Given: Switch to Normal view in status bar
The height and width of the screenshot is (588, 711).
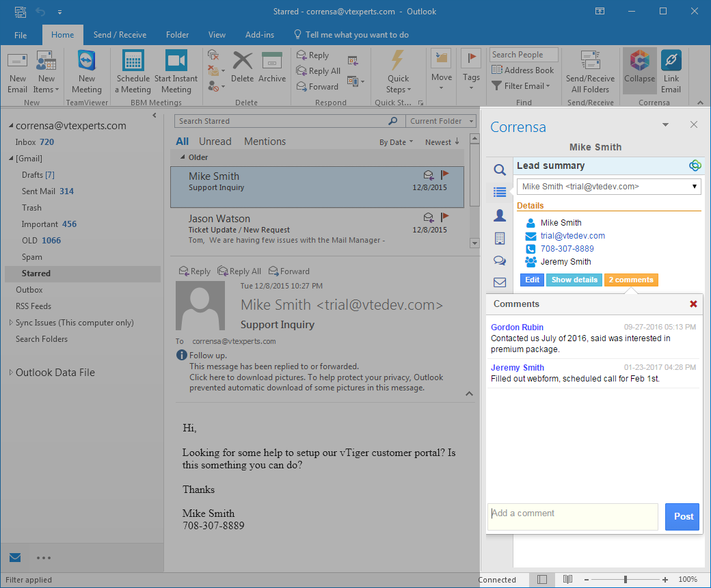Looking at the screenshot, I should point(542,579).
